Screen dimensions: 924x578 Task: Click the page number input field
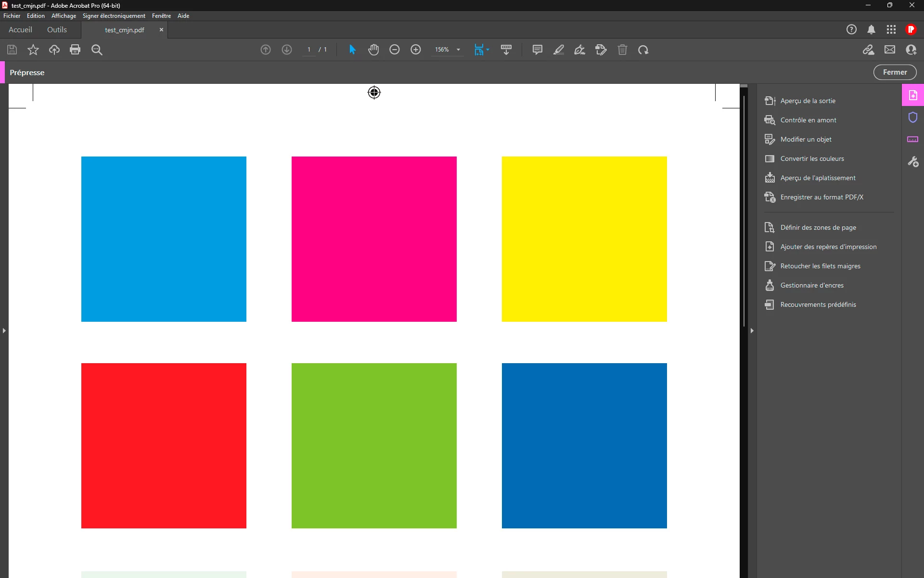coord(309,50)
